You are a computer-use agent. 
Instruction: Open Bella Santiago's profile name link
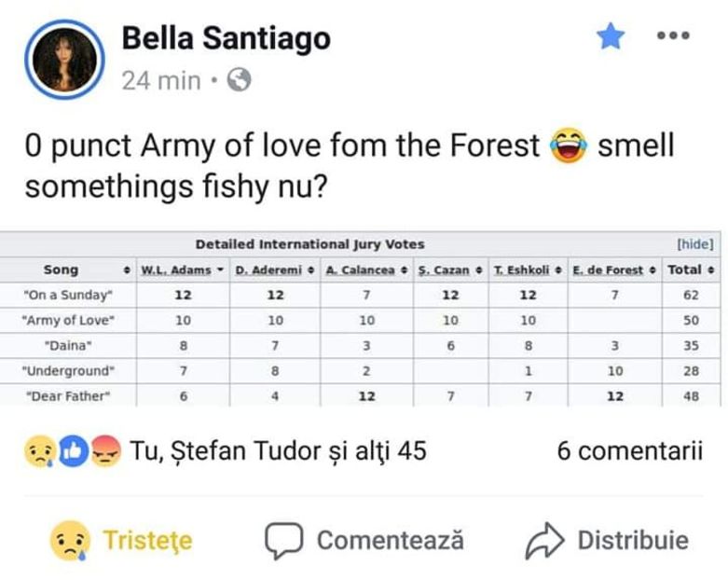[226, 38]
